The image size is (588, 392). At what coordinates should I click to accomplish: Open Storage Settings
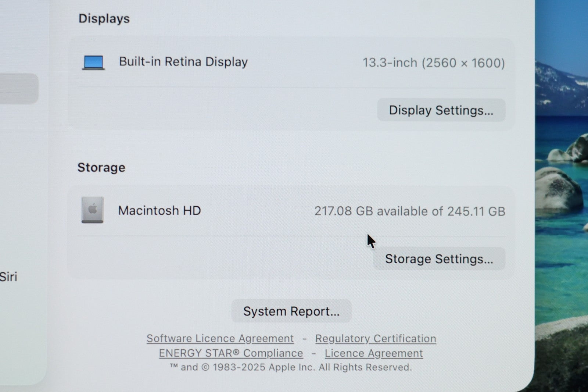click(x=439, y=259)
